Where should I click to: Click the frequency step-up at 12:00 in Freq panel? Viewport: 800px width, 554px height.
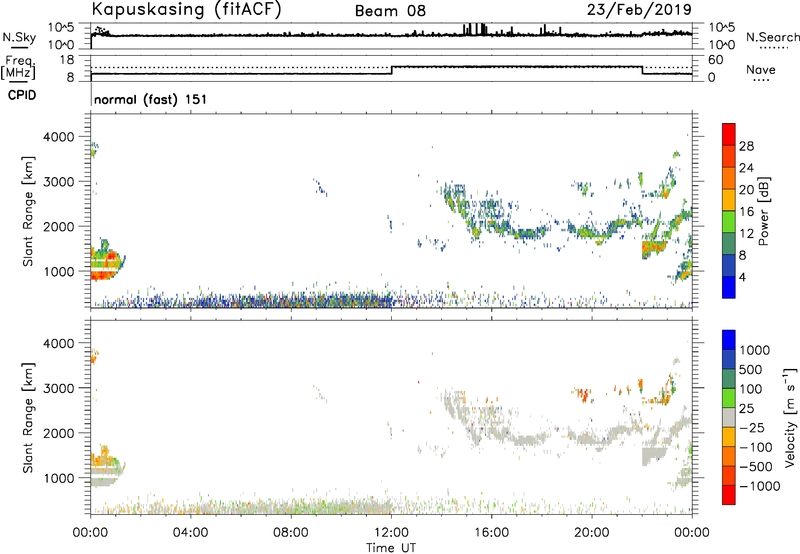[x=391, y=70]
